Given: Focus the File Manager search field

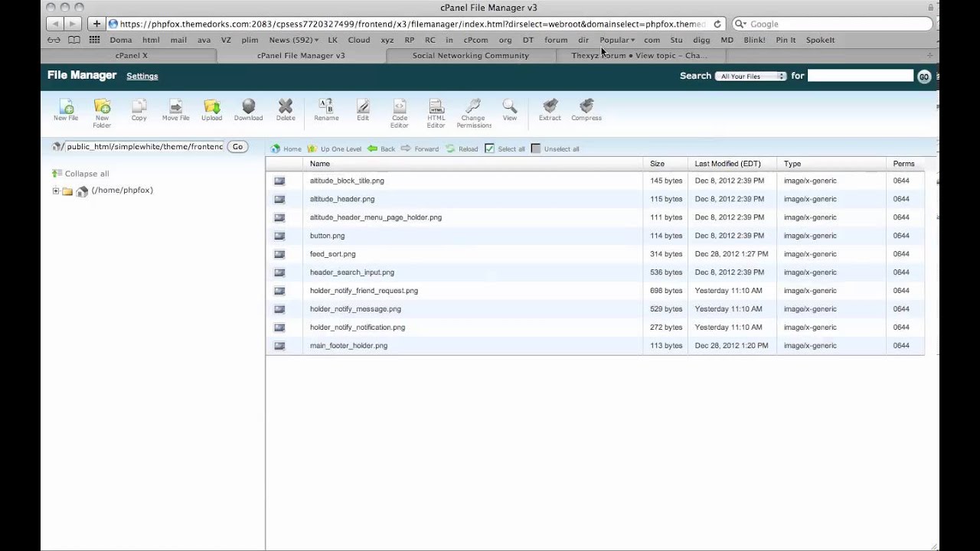Looking at the screenshot, I should 861,75.
